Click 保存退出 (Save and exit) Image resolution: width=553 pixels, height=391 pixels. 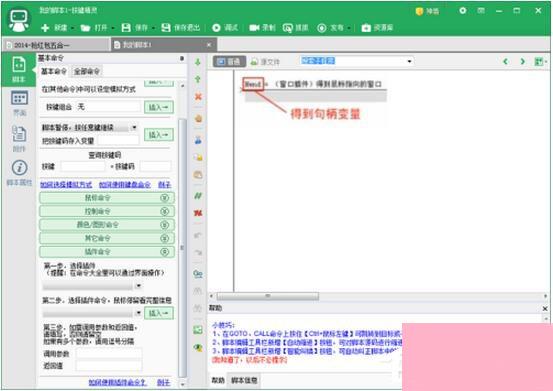pyautogui.click(x=181, y=28)
